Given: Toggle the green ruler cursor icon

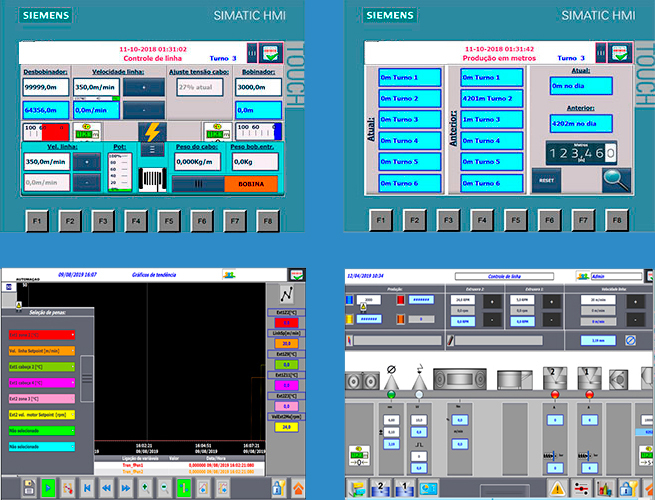Looking at the screenshot, I should point(184,487).
